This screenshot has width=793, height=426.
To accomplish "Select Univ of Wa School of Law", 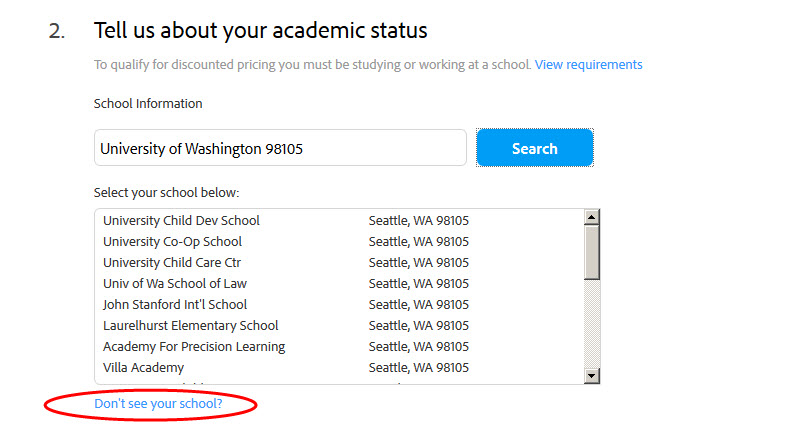I will (175, 283).
